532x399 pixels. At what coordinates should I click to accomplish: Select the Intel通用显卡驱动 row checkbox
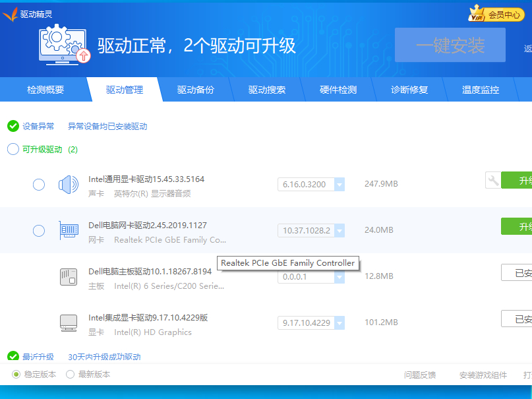[39, 185]
